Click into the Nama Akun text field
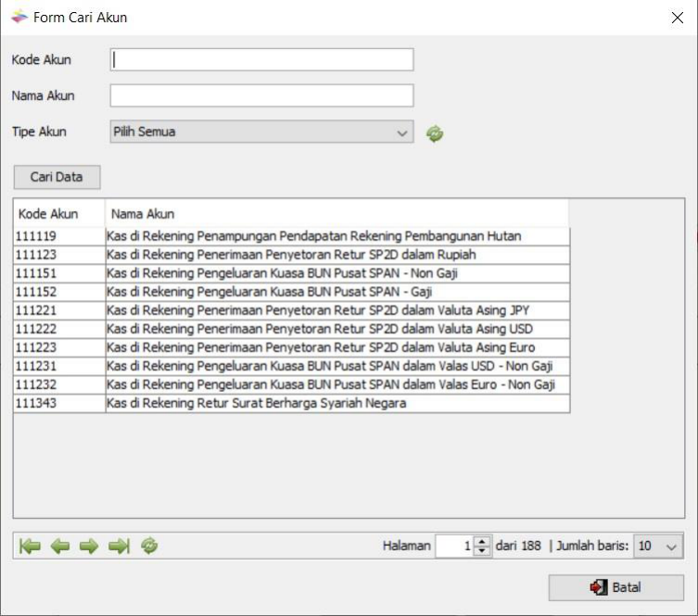The image size is (698, 616). click(x=261, y=95)
